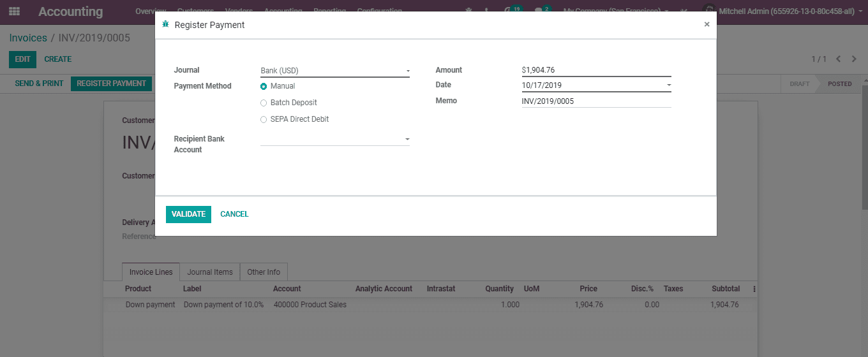The height and width of the screenshot is (357, 868).
Task: Choose SEPA Direct Debit payment method
Action: (264, 119)
